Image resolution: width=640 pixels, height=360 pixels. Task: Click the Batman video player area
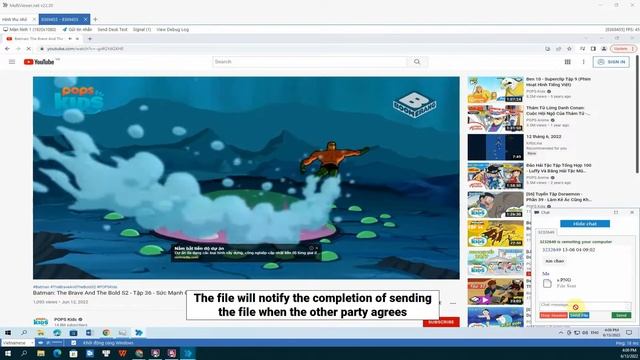[246, 178]
